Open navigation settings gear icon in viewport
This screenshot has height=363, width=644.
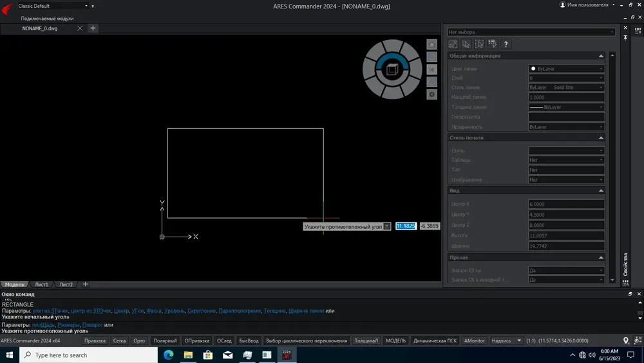[x=431, y=95]
